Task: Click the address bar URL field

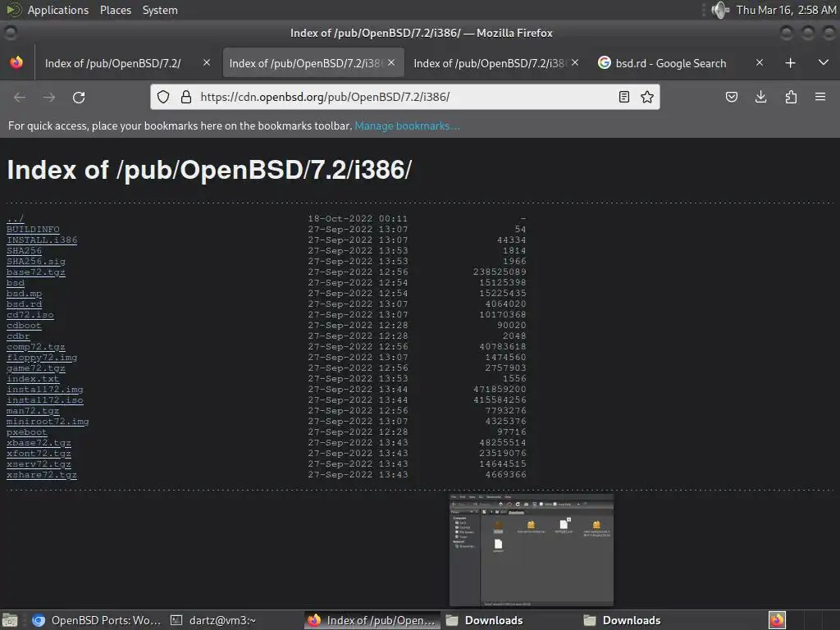Action: [404, 97]
